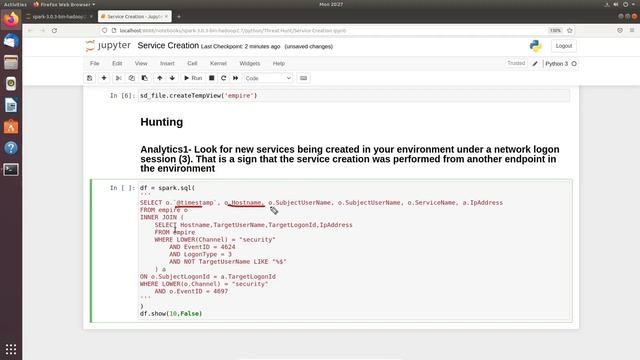
Task: Open Thunderbird mail from the dock
Action: [x=11, y=41]
